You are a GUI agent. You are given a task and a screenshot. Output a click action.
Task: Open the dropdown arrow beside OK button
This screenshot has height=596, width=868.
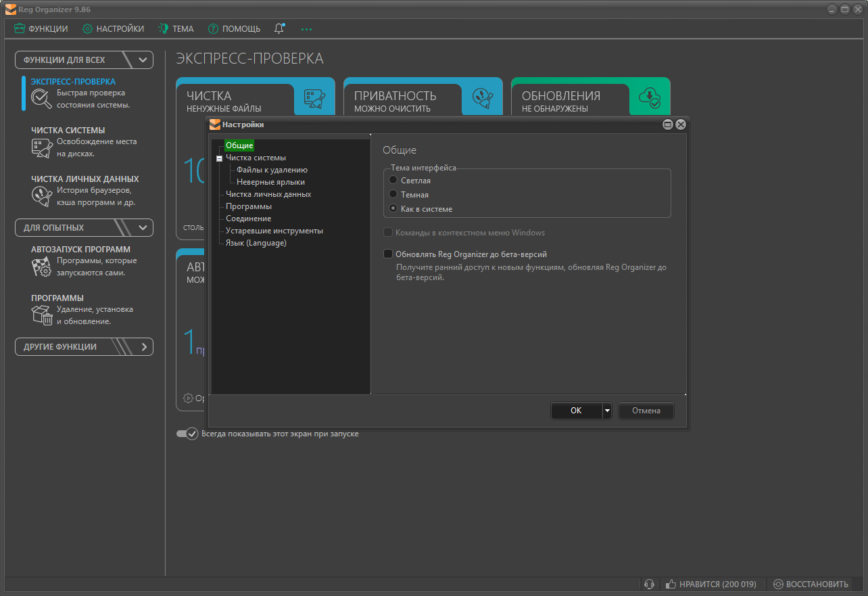click(607, 411)
